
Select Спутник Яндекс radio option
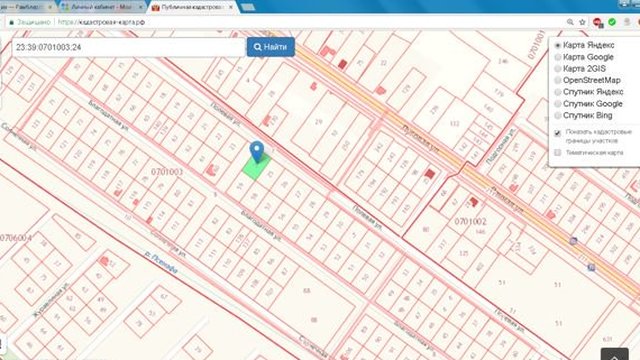coord(558,92)
